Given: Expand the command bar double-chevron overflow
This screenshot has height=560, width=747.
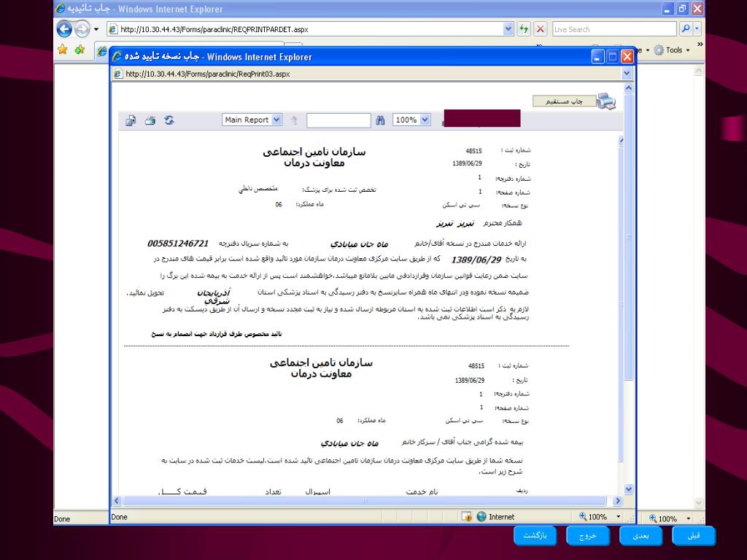Looking at the screenshot, I should click(x=700, y=44).
